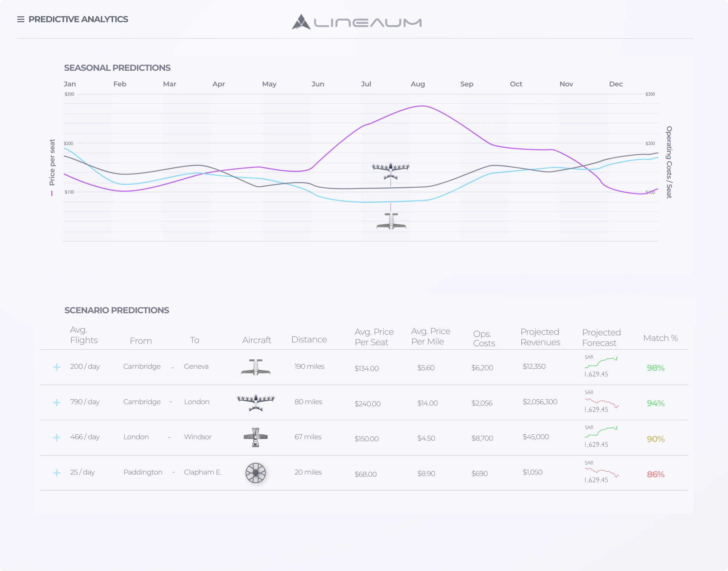The width and height of the screenshot is (728, 571).
Task: Select the Cambridge–Geneva aircraft icon
Action: (x=256, y=367)
